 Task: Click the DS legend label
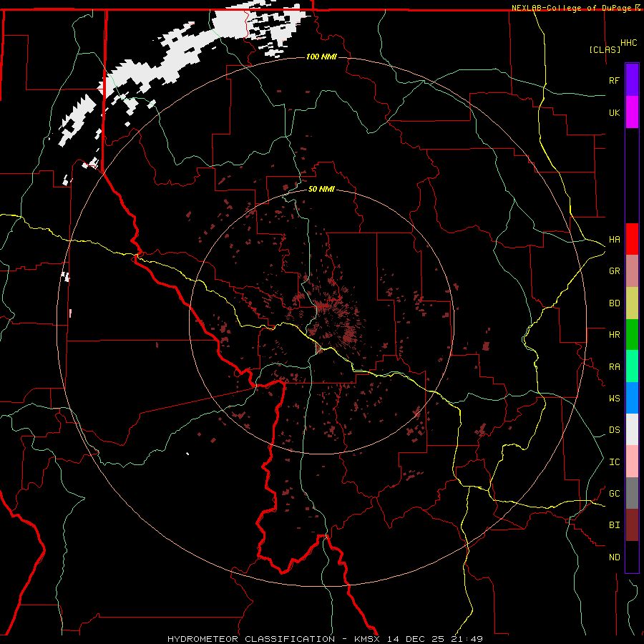tap(614, 429)
